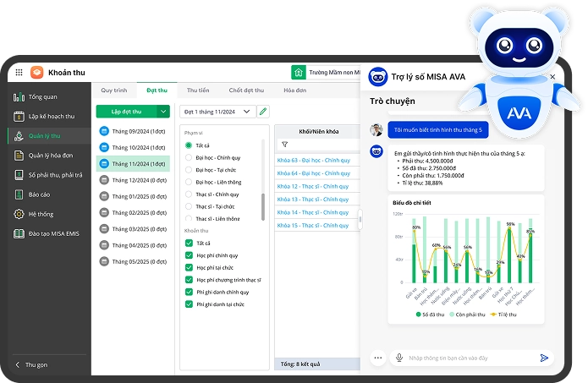
Task: Uncheck the Học phí chính quy checkbox
Action: pos(189,254)
